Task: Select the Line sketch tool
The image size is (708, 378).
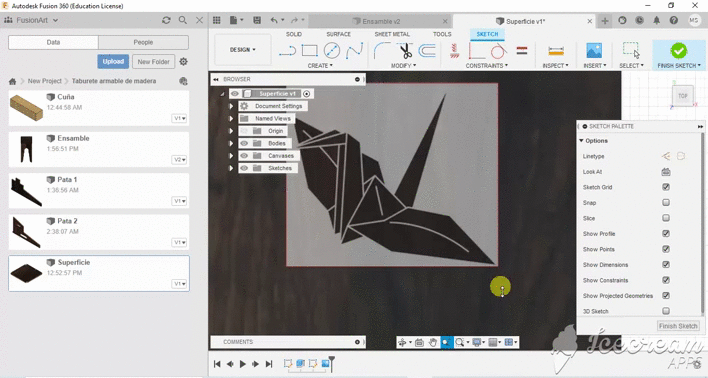Action: click(x=287, y=51)
